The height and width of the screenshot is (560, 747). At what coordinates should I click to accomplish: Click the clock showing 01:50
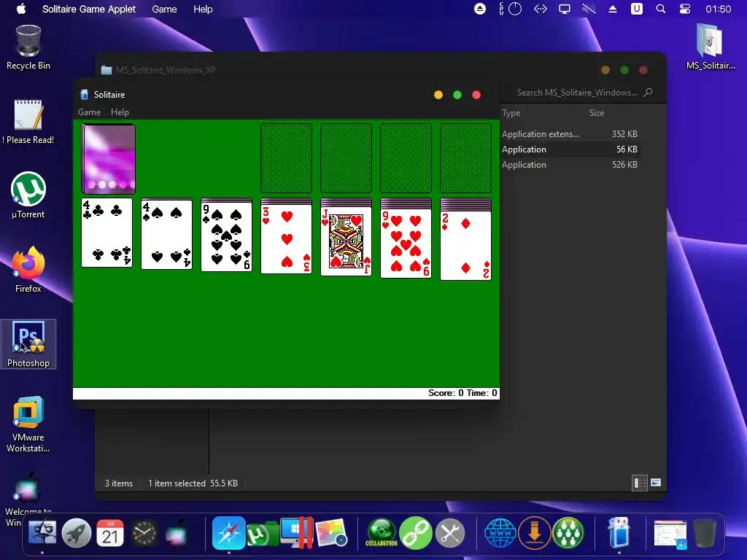tap(718, 9)
